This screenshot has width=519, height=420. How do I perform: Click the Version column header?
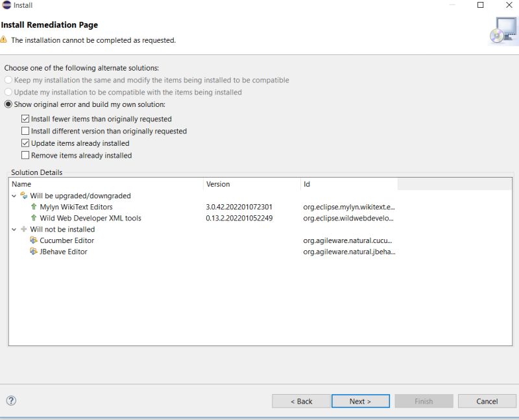pyautogui.click(x=219, y=183)
